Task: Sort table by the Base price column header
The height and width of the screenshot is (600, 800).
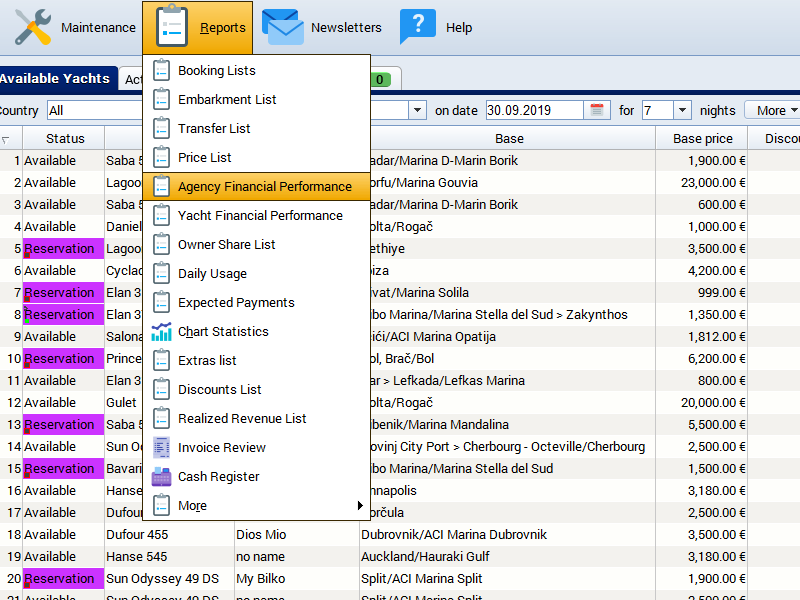Action: [702, 139]
